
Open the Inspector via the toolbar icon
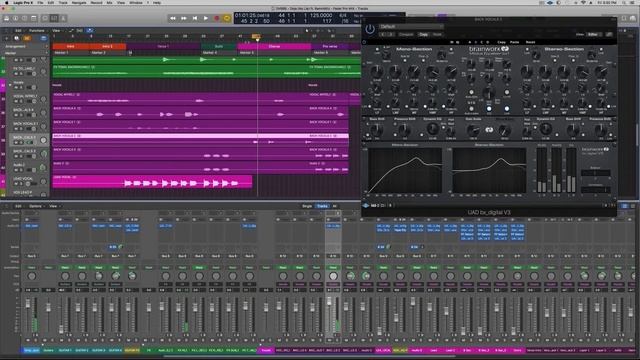16,18
